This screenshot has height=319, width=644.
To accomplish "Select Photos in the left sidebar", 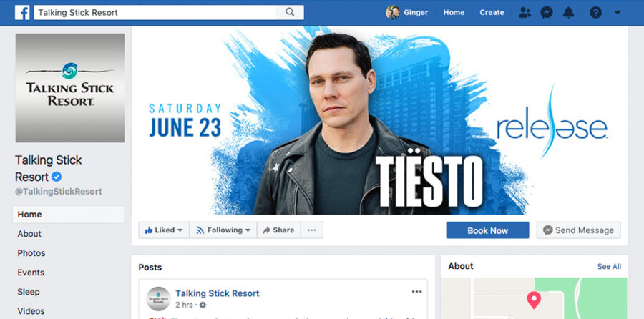I will click(x=31, y=253).
